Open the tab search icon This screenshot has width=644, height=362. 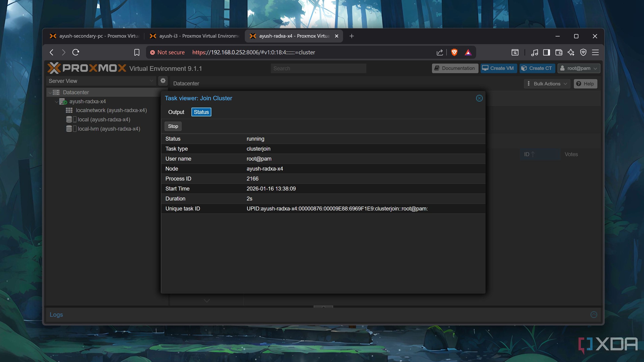[515, 52]
